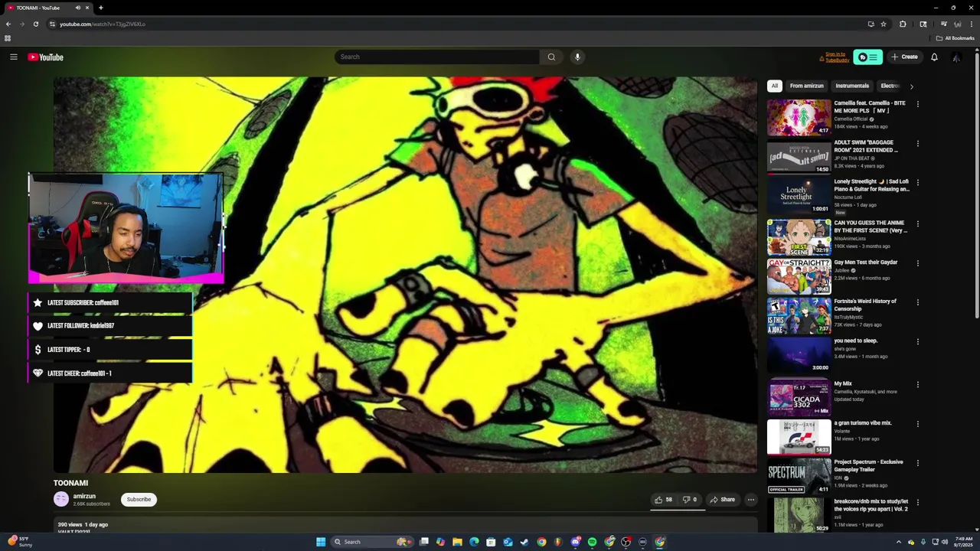This screenshot has width=980, height=551.
Task: Open options for Lonely Streetlight video
Action: tap(917, 183)
